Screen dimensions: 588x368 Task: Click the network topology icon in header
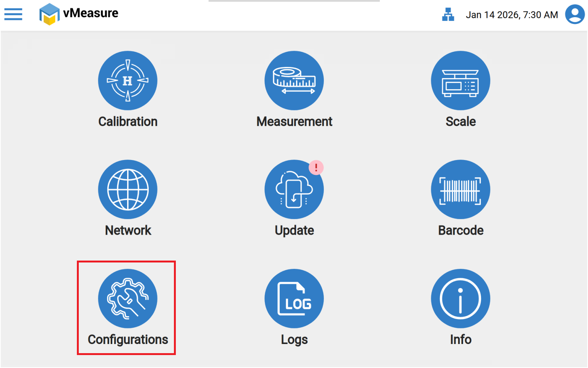pos(448,14)
